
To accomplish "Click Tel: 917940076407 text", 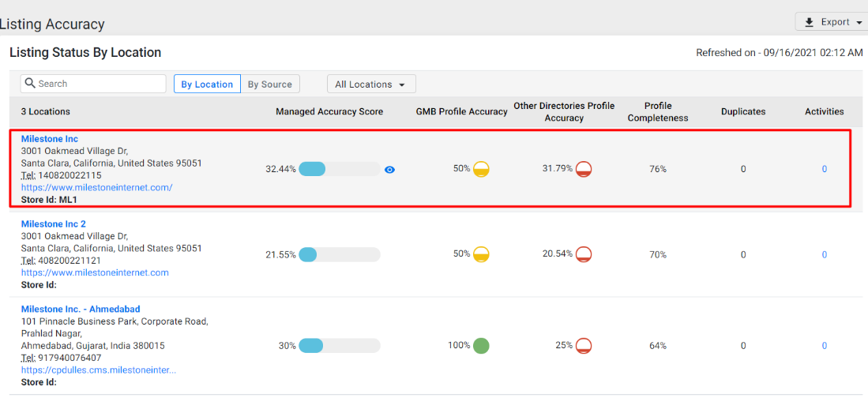I will (62, 359).
